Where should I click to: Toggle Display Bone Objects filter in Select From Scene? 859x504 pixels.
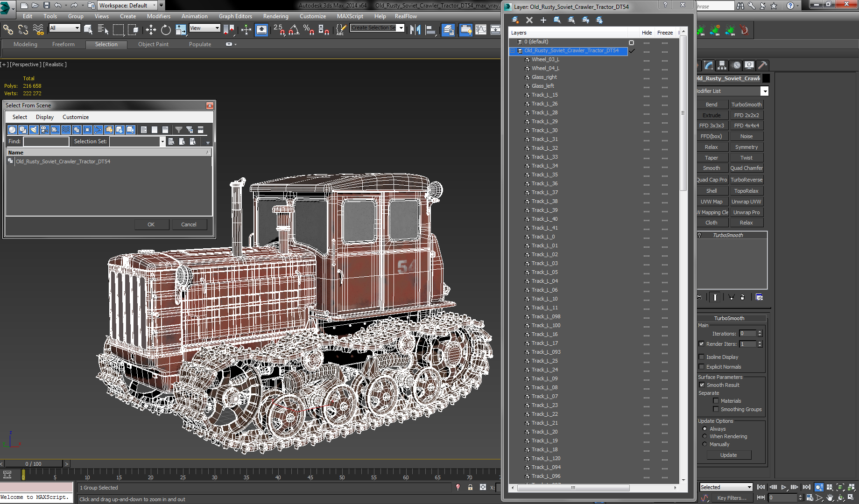point(98,130)
